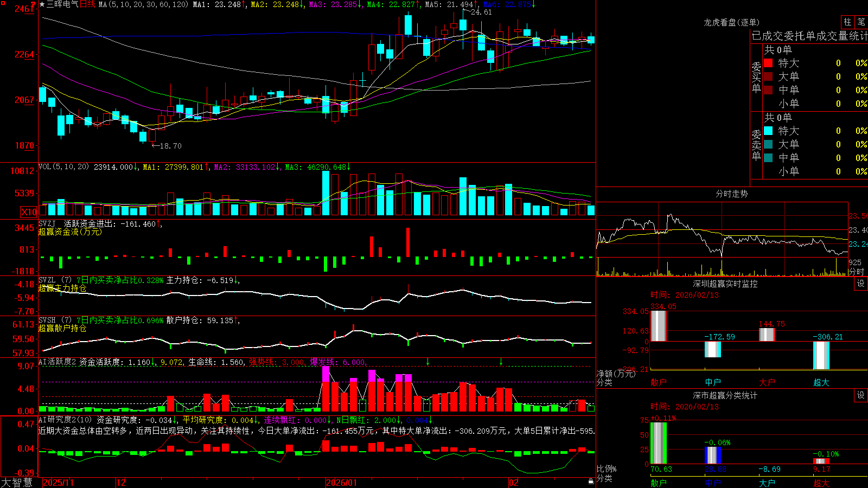Click the red 特大 buy-order color swatch
This screenshot has height=488, width=868.
tap(768, 63)
